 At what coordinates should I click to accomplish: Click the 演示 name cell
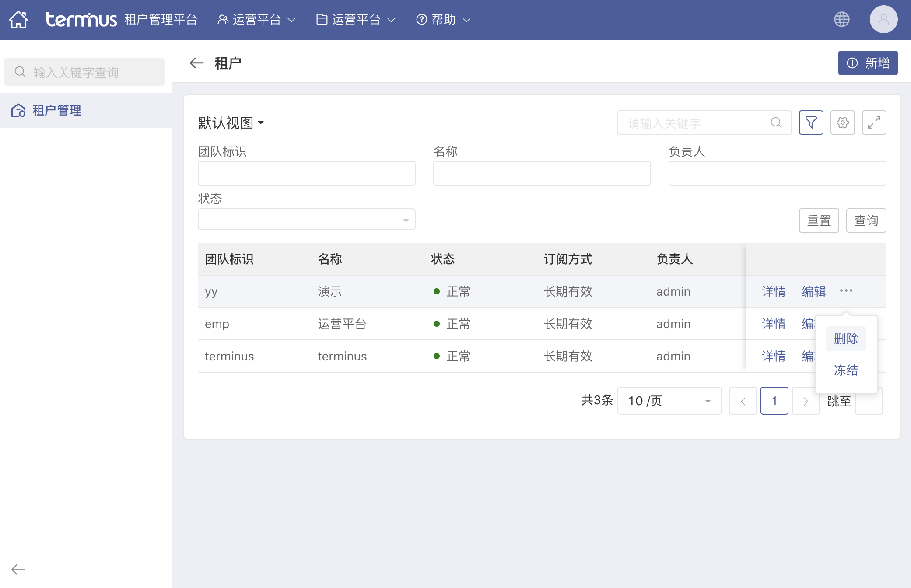click(330, 291)
